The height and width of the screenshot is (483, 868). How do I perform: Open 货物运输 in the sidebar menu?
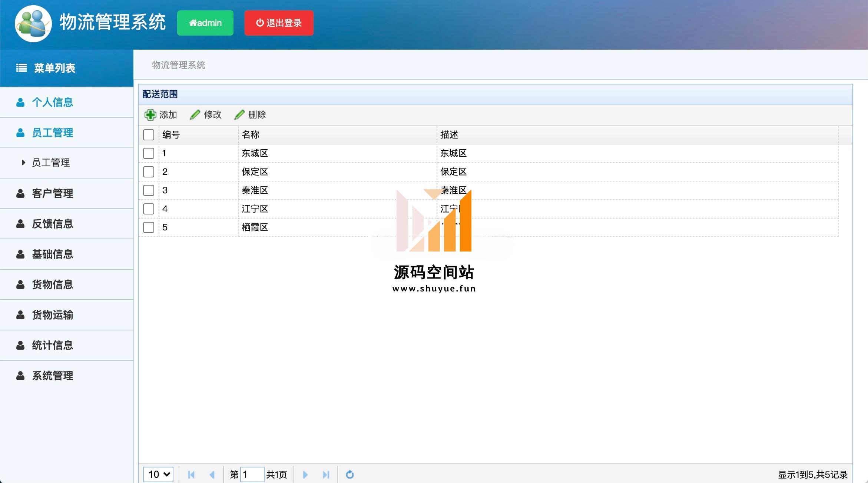point(52,315)
